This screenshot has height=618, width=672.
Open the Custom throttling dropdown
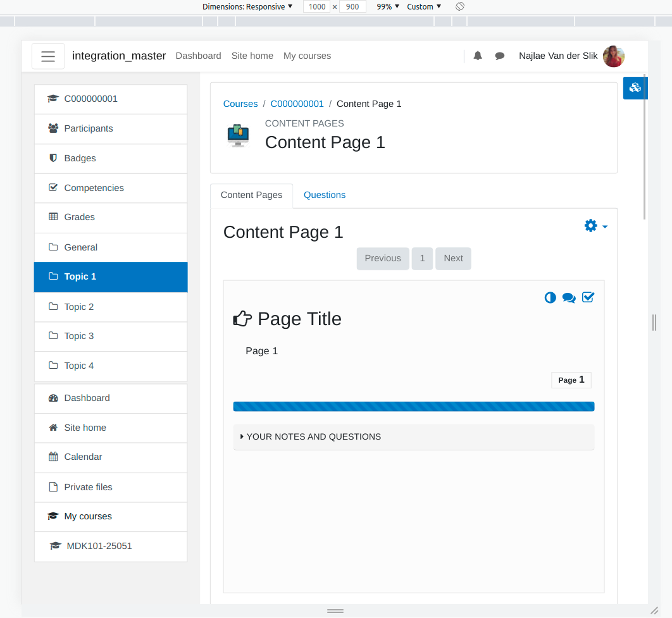coord(424,7)
